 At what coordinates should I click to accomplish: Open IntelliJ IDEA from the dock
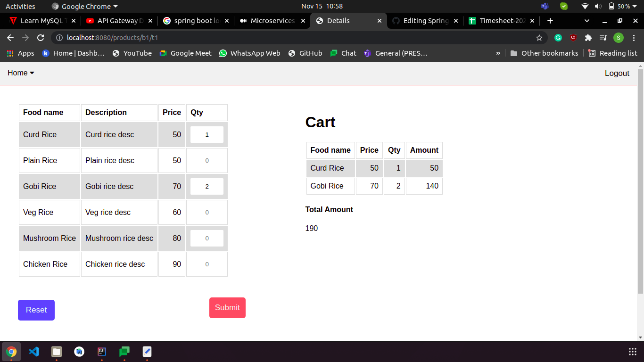click(x=102, y=352)
